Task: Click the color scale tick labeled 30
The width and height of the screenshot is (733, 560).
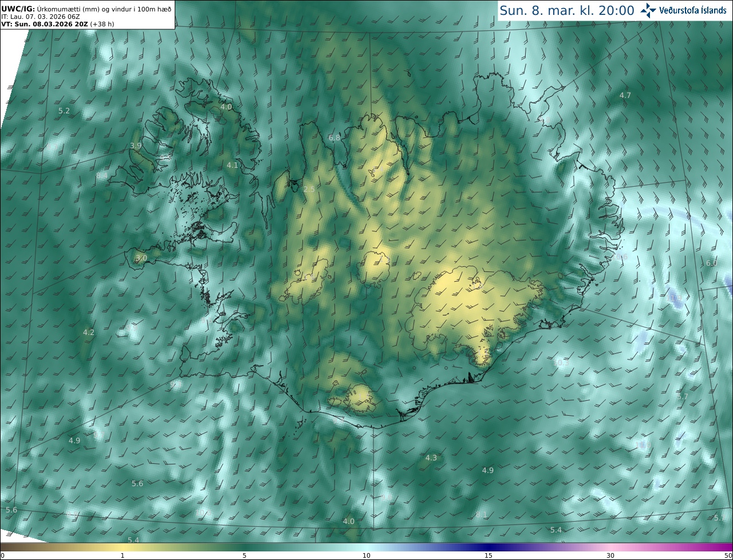Action: 610,555
